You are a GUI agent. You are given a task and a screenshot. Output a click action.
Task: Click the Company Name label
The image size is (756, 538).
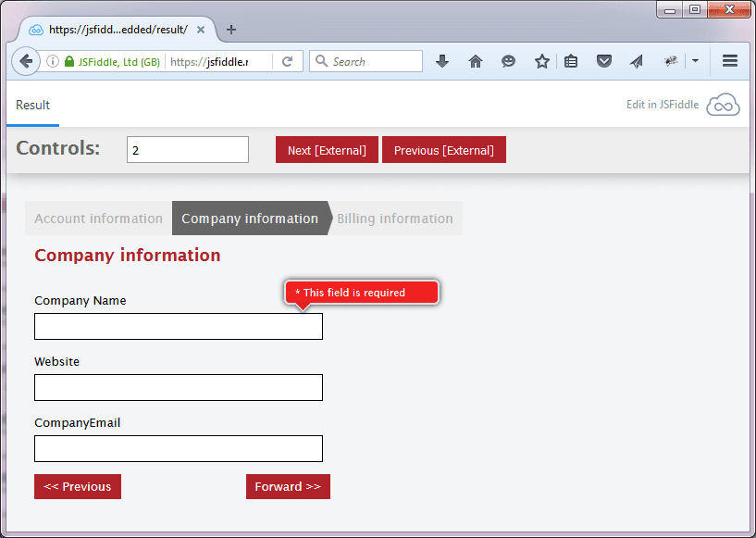80,301
